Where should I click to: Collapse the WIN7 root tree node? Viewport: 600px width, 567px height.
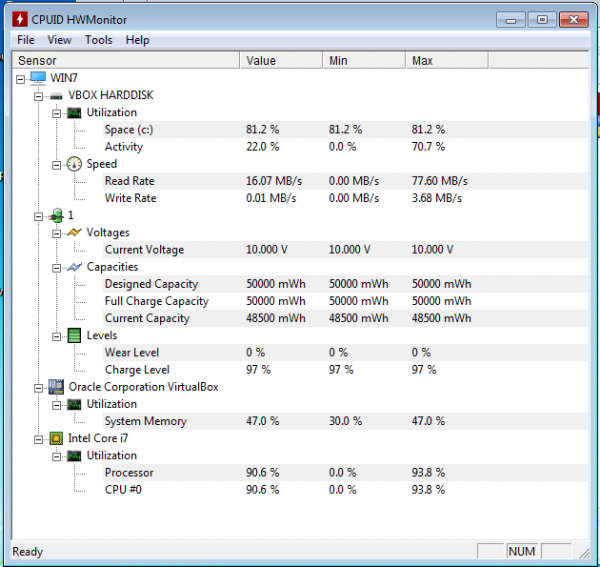tap(21, 78)
